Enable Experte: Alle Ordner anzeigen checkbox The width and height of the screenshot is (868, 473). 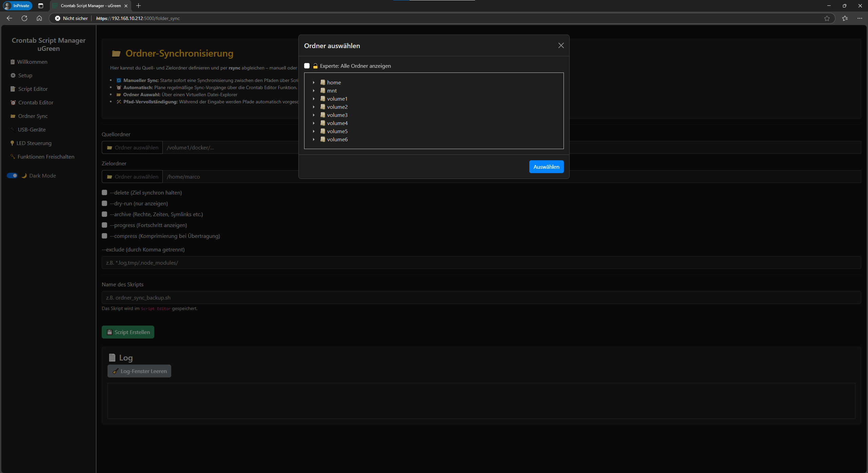(307, 66)
